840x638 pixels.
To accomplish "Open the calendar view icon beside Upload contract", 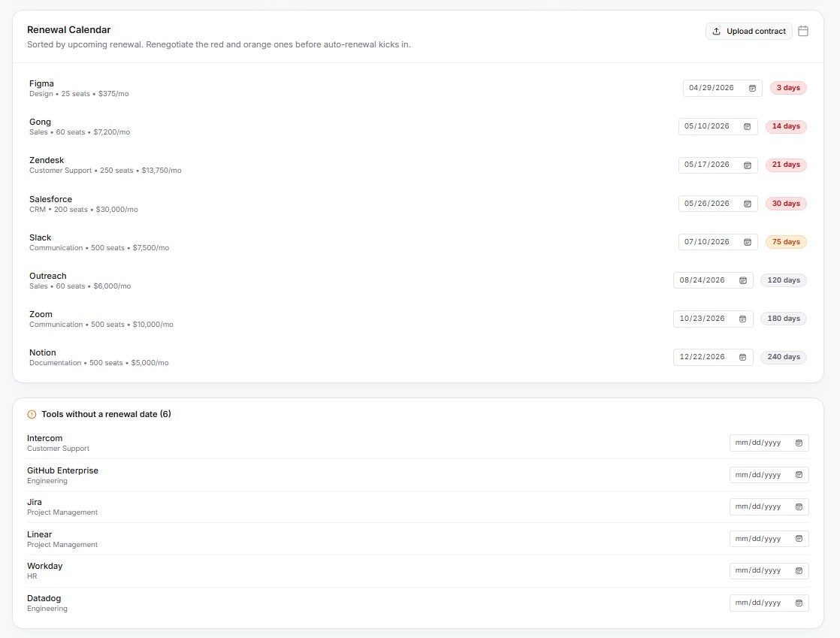I will pyautogui.click(x=803, y=31).
